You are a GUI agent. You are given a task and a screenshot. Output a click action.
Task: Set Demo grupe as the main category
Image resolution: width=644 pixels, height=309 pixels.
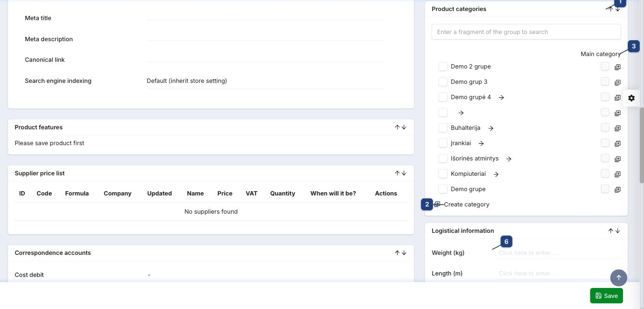[x=605, y=189]
